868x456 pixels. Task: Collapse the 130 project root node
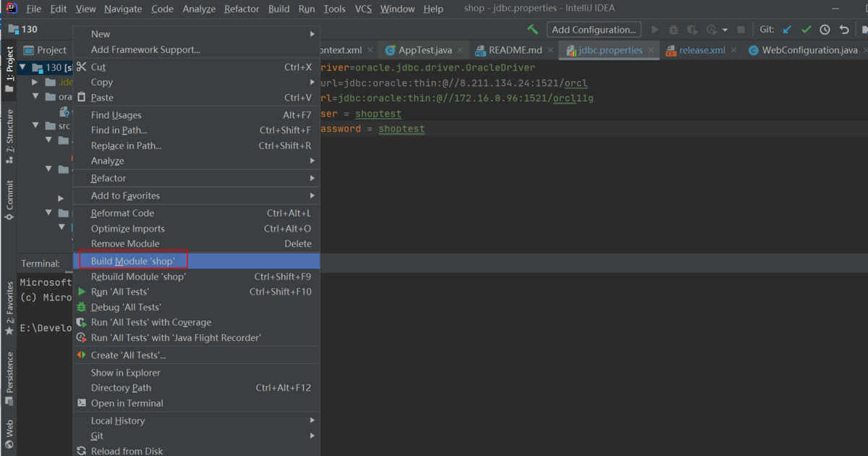pyautogui.click(x=22, y=67)
